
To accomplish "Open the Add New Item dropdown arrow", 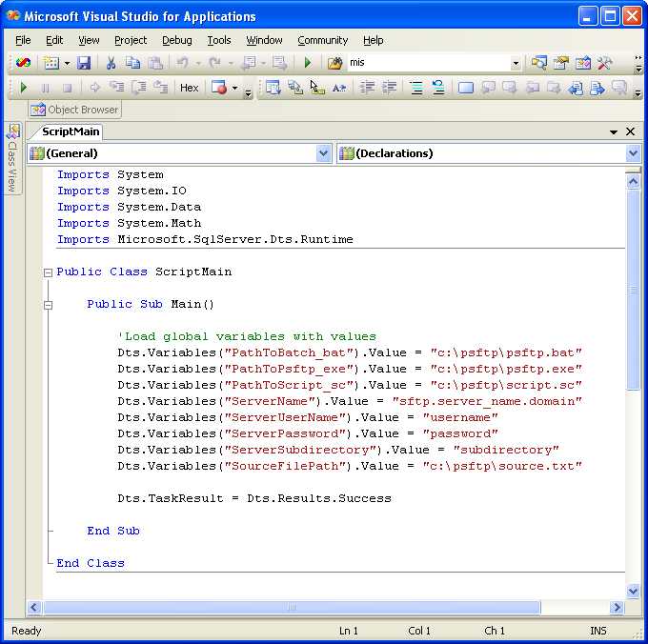I will coord(67,63).
